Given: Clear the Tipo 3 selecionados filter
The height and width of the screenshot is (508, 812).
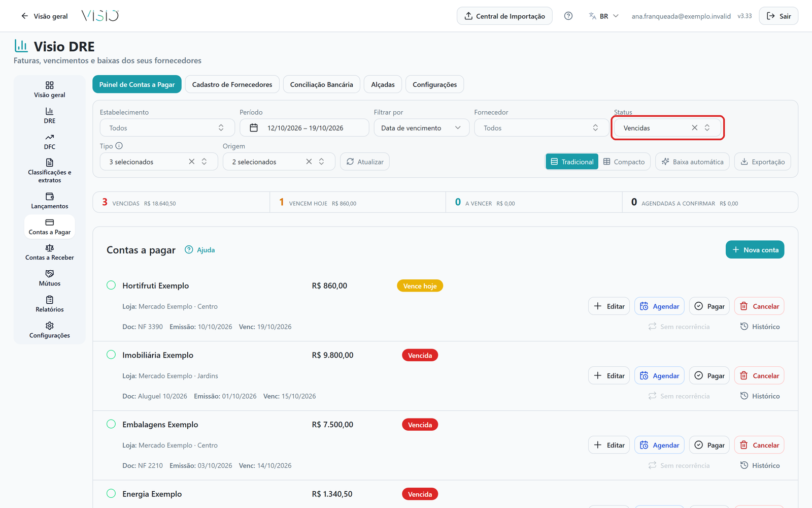Looking at the screenshot, I should [x=191, y=162].
